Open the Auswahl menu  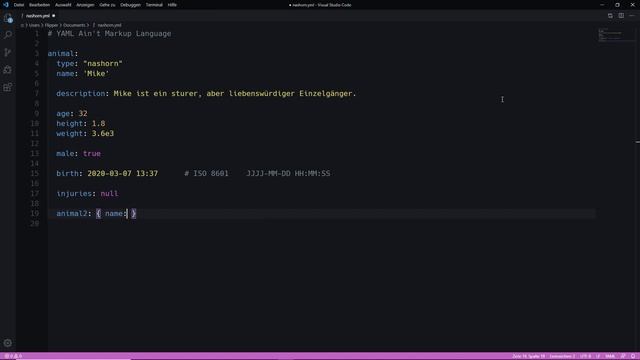pos(63,5)
